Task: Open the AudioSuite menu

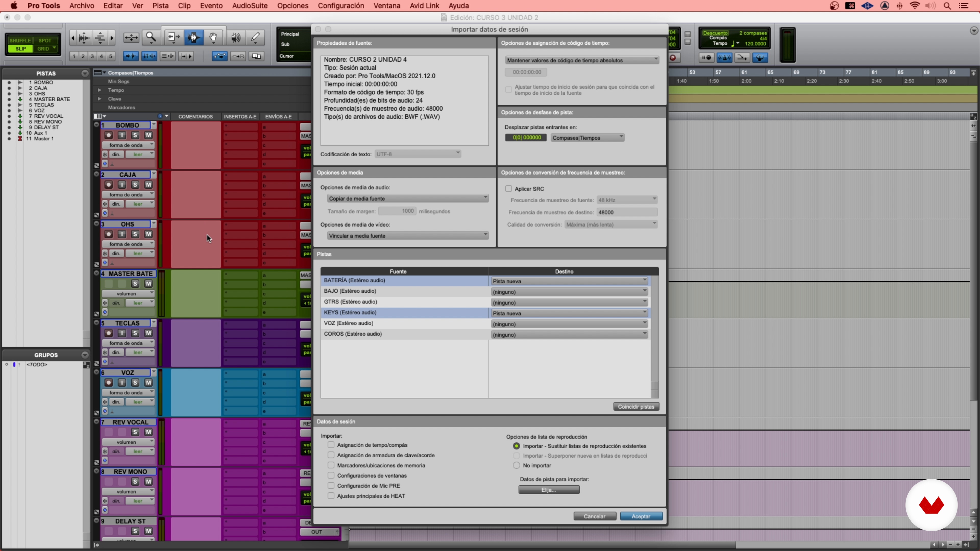Action: pyautogui.click(x=250, y=6)
